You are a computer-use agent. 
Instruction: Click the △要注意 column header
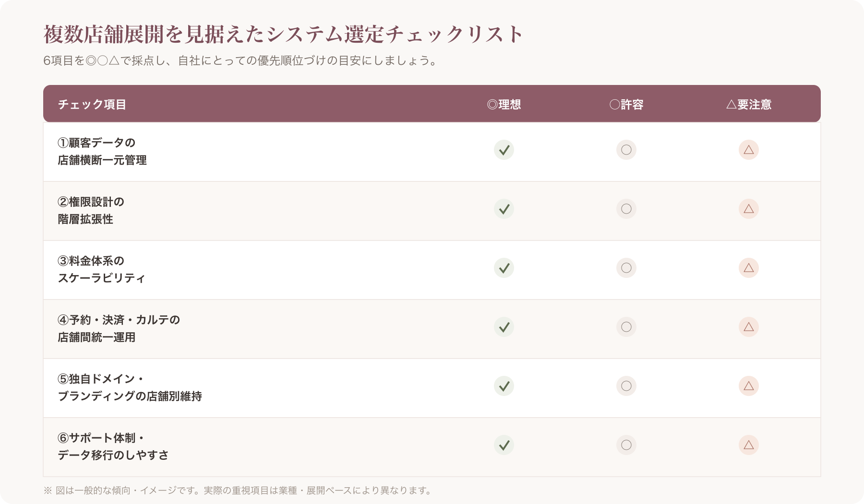click(x=749, y=104)
